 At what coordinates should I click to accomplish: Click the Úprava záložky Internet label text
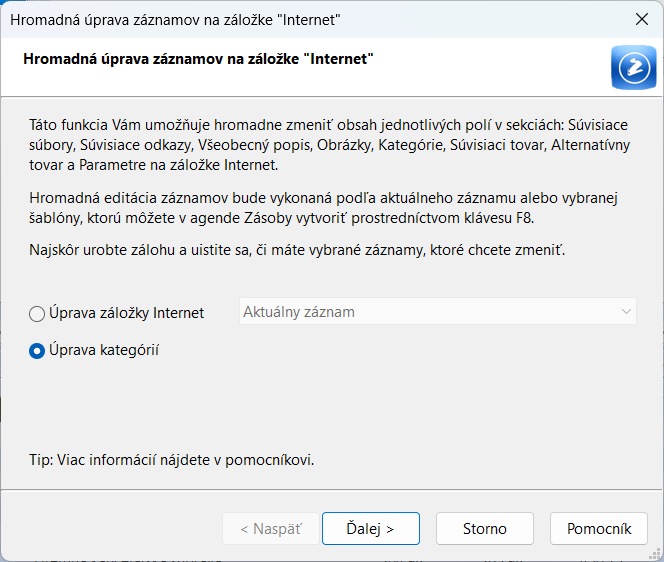126,313
